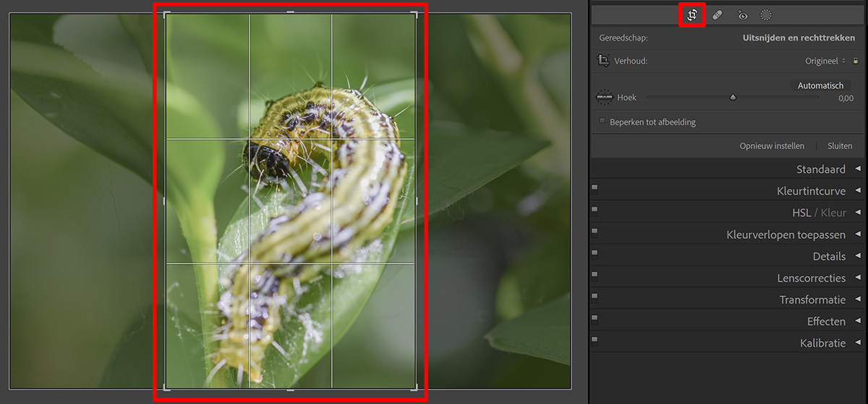868x404 pixels.
Task: Toggle the HSL / Kleur panel switch
Action: pyautogui.click(x=595, y=210)
